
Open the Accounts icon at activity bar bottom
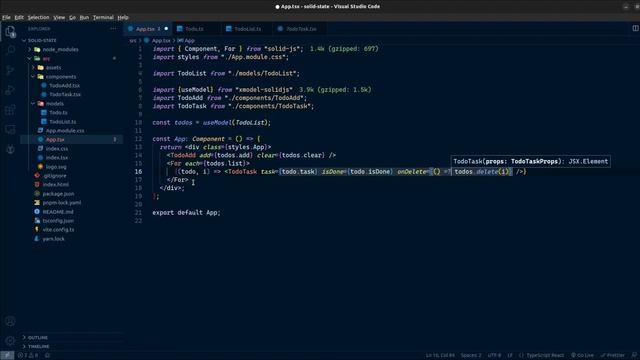(x=10, y=321)
